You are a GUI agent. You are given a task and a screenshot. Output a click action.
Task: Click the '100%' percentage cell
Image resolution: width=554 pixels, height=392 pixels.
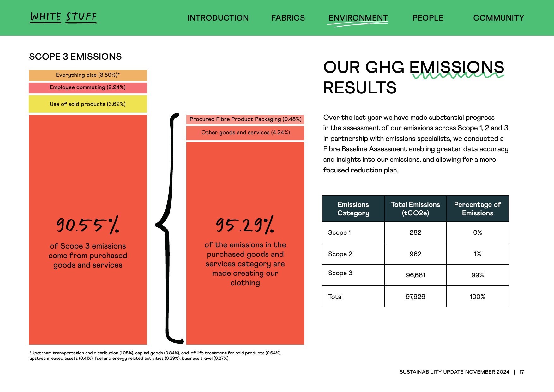478,297
